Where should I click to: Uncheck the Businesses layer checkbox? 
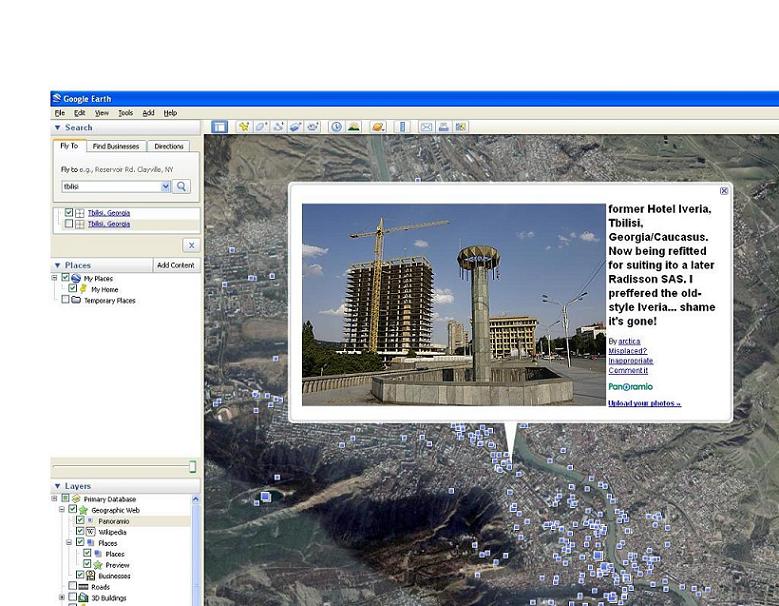click(80, 575)
